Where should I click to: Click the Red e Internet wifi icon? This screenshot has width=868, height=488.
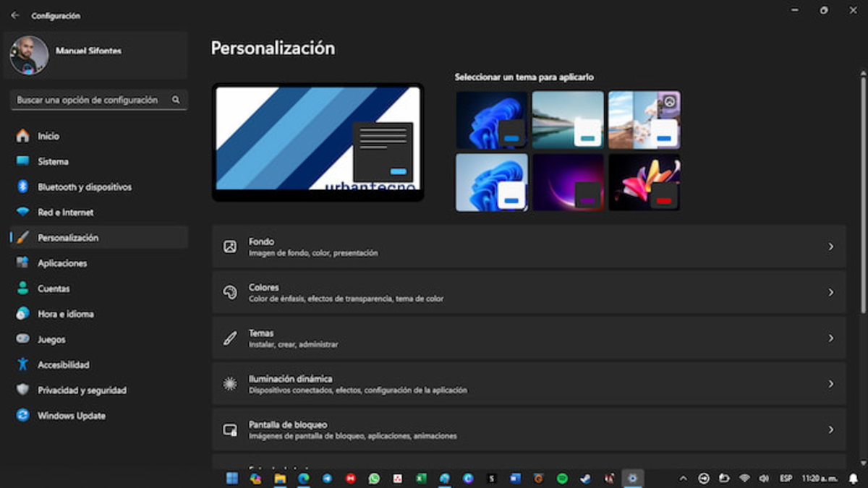(x=23, y=213)
